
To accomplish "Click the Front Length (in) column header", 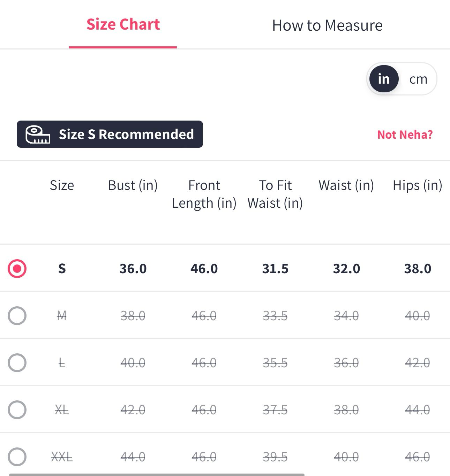I will [204, 194].
